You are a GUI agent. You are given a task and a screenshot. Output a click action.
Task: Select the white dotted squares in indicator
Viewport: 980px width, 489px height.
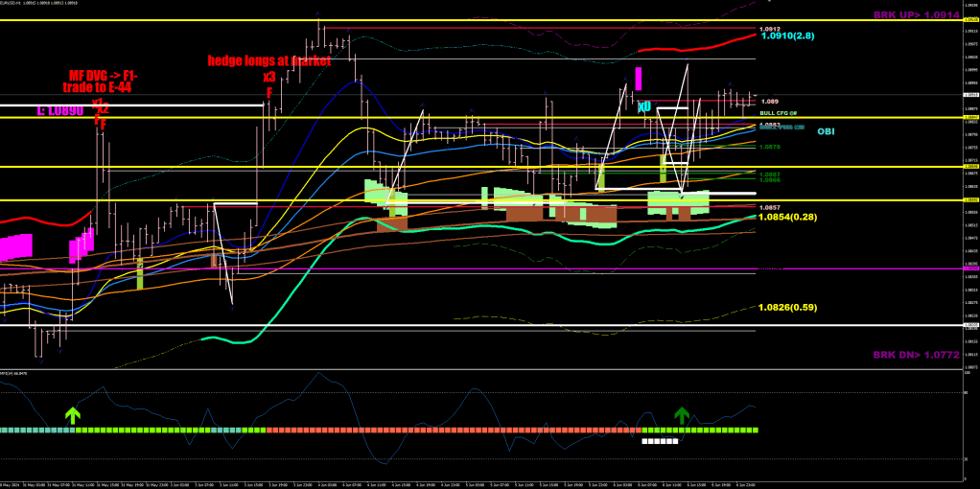[x=660, y=442]
